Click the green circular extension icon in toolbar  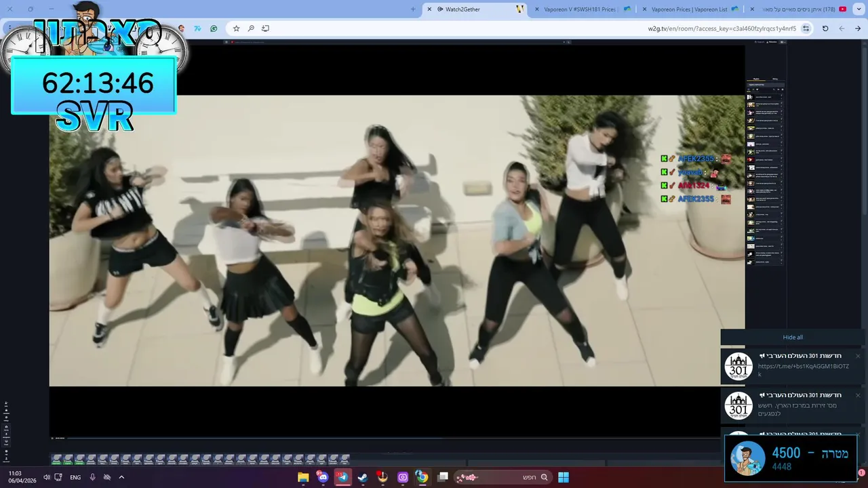(x=214, y=28)
